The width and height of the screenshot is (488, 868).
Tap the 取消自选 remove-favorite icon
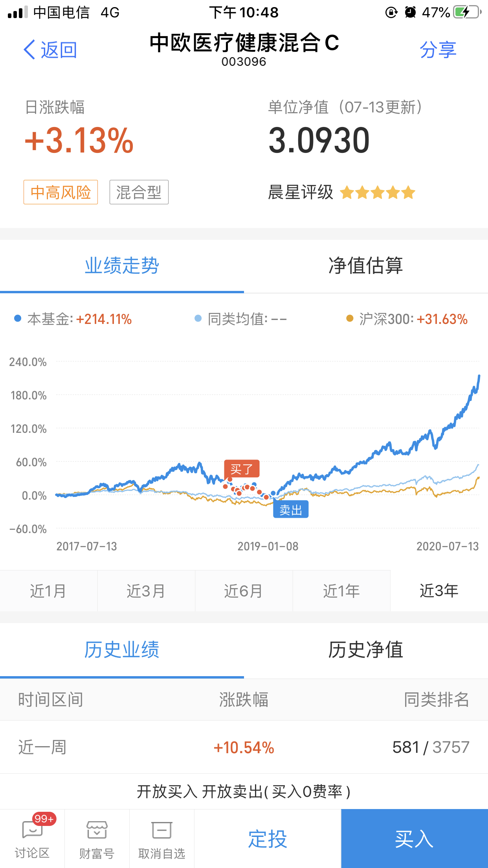coord(161,830)
